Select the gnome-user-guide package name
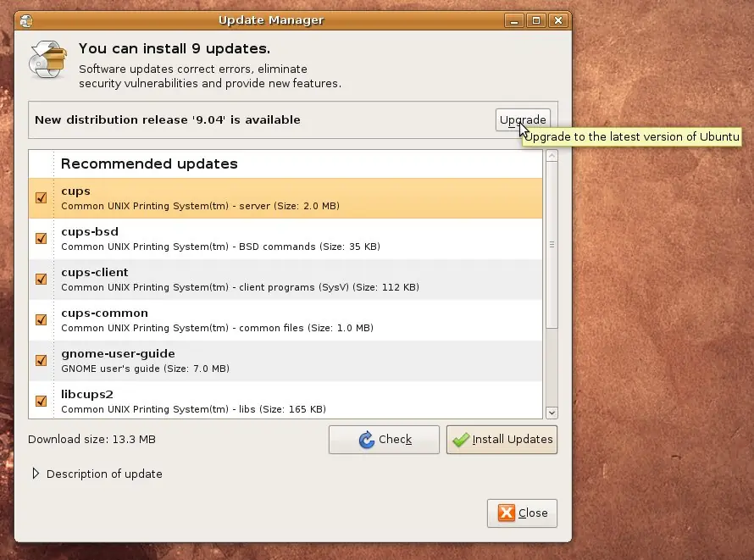 pyautogui.click(x=118, y=354)
